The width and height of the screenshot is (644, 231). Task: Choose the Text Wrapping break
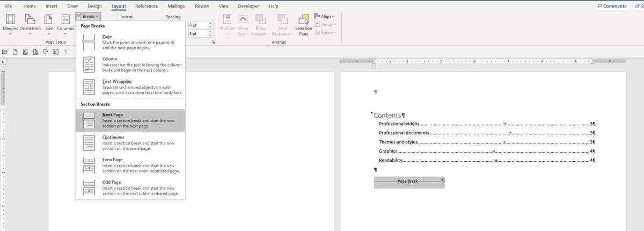(130, 87)
